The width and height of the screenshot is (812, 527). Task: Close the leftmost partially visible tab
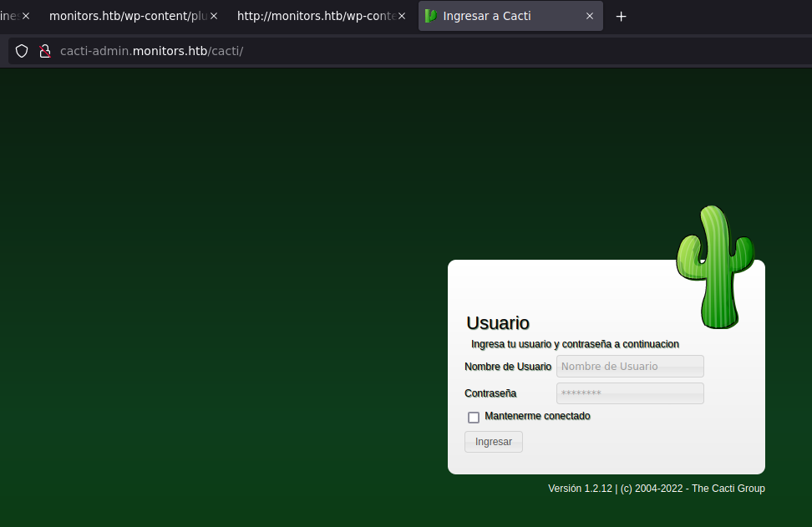click(26, 16)
